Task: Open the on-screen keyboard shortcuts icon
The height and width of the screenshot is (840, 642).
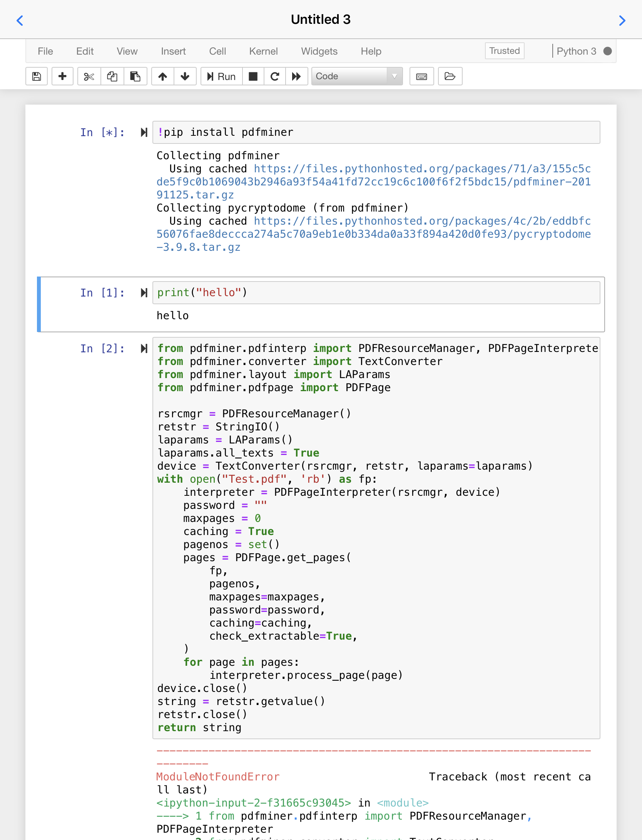Action: (x=421, y=76)
